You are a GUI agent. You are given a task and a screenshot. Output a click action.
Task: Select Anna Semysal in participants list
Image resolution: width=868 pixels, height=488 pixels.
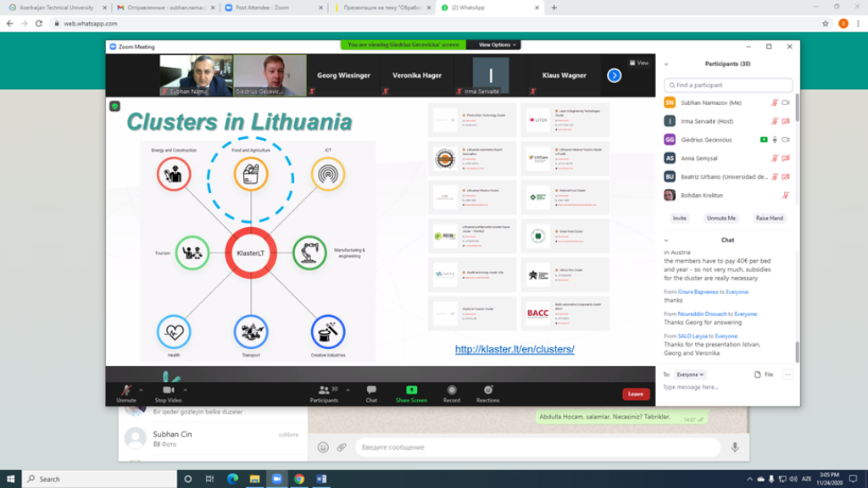pos(728,158)
